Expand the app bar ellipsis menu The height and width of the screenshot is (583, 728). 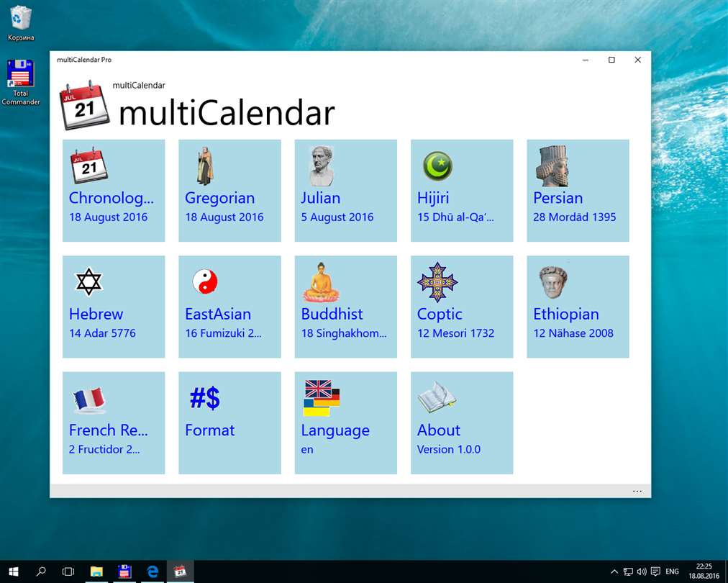click(x=637, y=491)
